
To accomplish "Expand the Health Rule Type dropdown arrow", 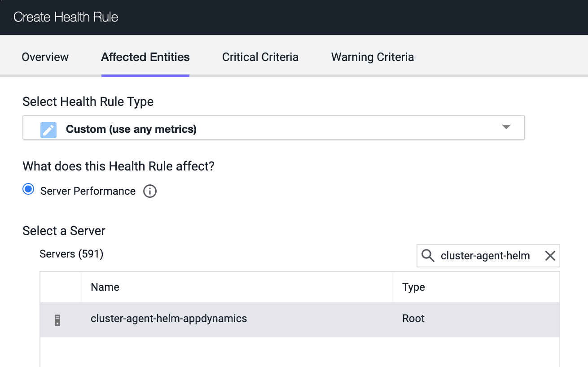I will [506, 127].
